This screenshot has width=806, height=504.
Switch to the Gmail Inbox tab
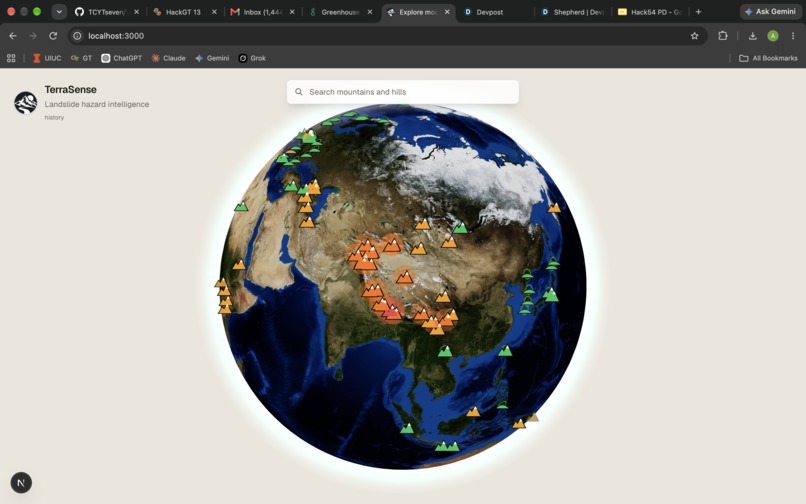(261, 12)
